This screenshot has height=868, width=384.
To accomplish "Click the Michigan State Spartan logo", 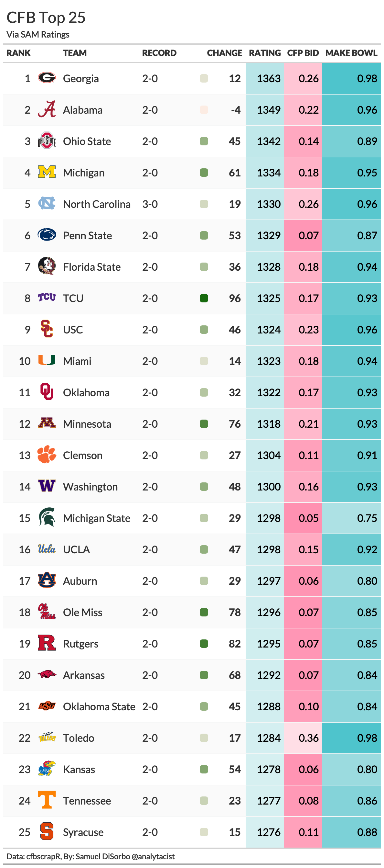I will tap(47, 517).
